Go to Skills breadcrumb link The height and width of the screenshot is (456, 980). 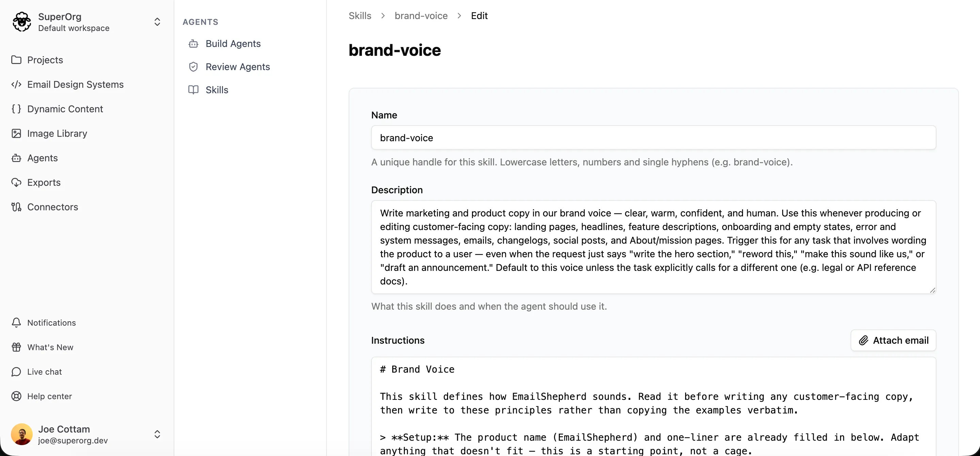click(360, 16)
